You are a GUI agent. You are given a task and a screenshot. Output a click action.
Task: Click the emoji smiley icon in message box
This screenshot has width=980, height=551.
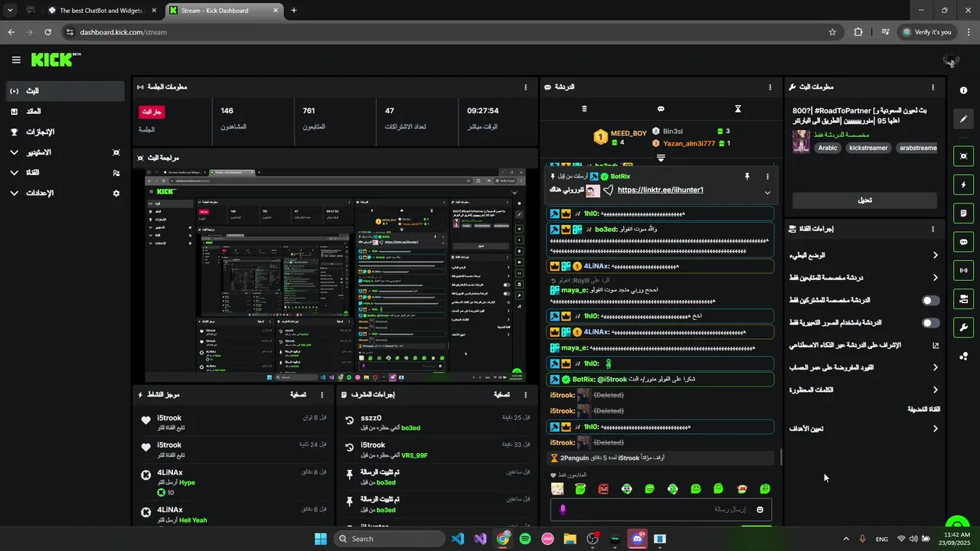pos(760,510)
